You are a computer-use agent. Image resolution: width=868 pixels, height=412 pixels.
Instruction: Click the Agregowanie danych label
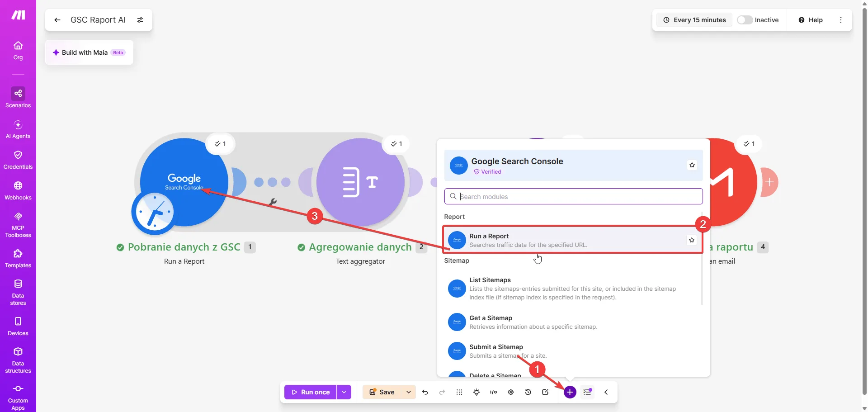point(360,247)
